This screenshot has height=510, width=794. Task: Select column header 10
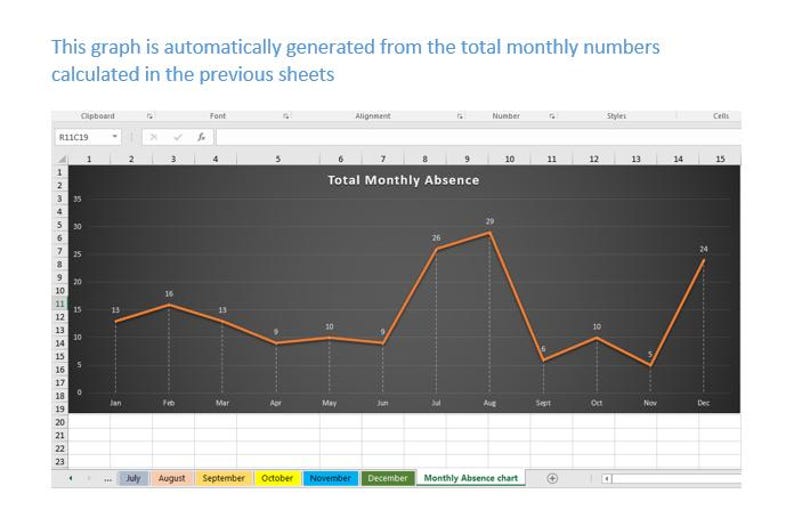[509, 159]
